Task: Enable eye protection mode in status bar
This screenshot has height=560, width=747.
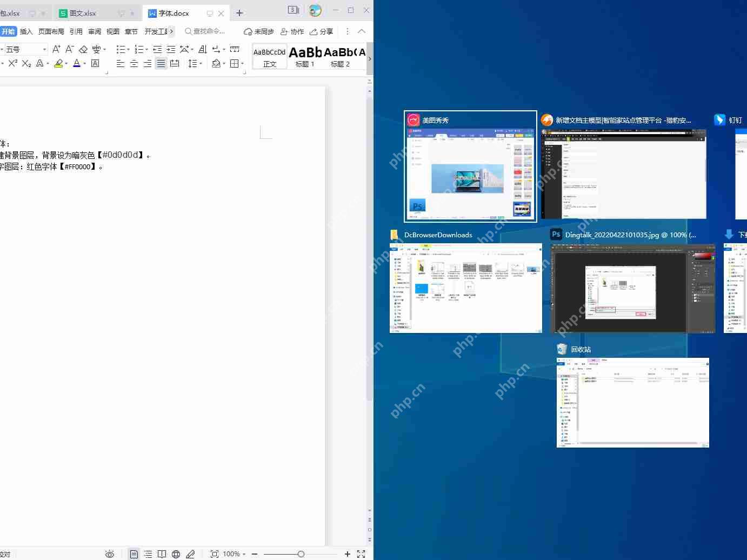Action: click(x=109, y=554)
